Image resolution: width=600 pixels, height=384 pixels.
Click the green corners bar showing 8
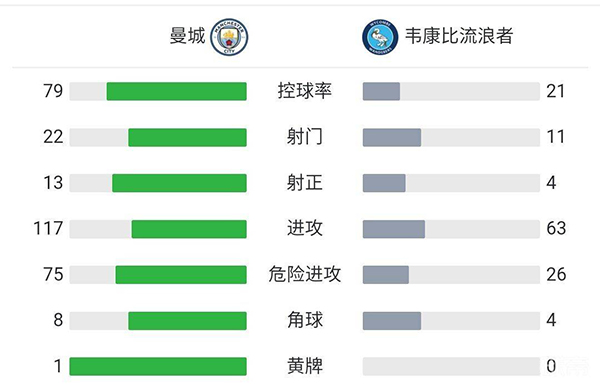188,321
